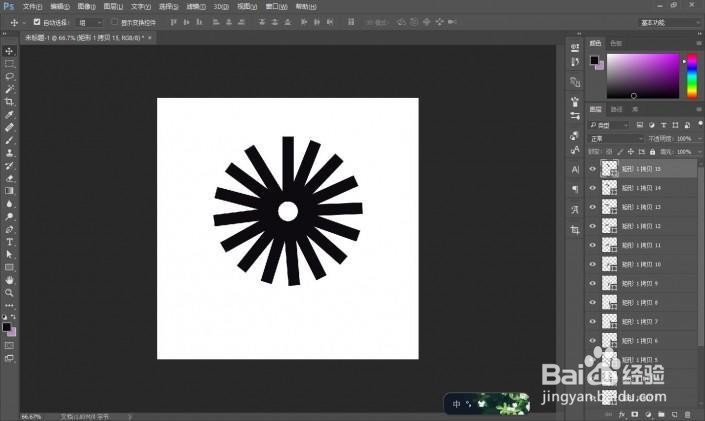Toggle Quick Mask mode in the toolbox

click(9, 345)
